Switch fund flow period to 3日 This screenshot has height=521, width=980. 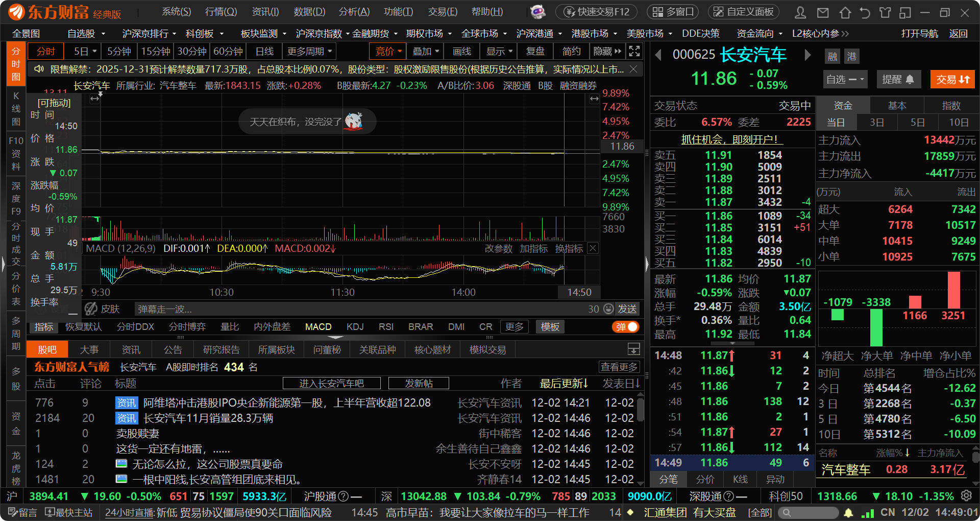877,122
